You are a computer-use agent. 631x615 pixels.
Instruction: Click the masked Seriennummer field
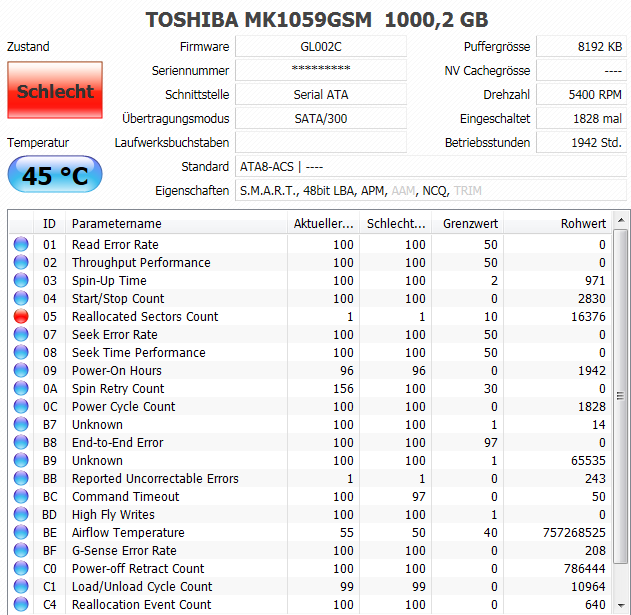click(x=321, y=70)
